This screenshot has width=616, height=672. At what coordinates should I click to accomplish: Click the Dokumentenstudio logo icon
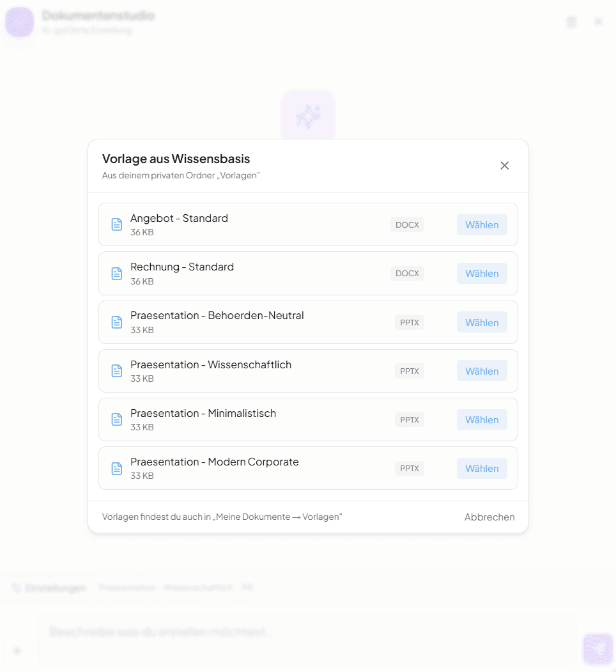pos(19,22)
